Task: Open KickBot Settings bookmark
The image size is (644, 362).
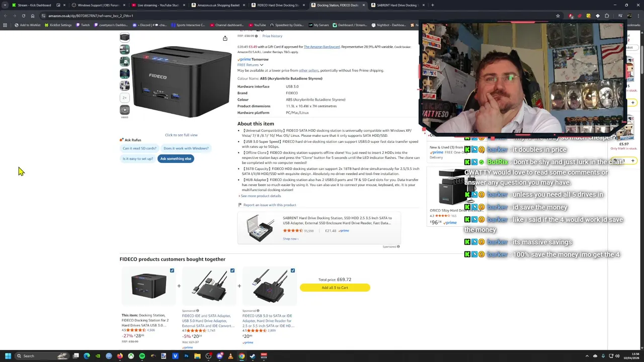Action: (58, 25)
